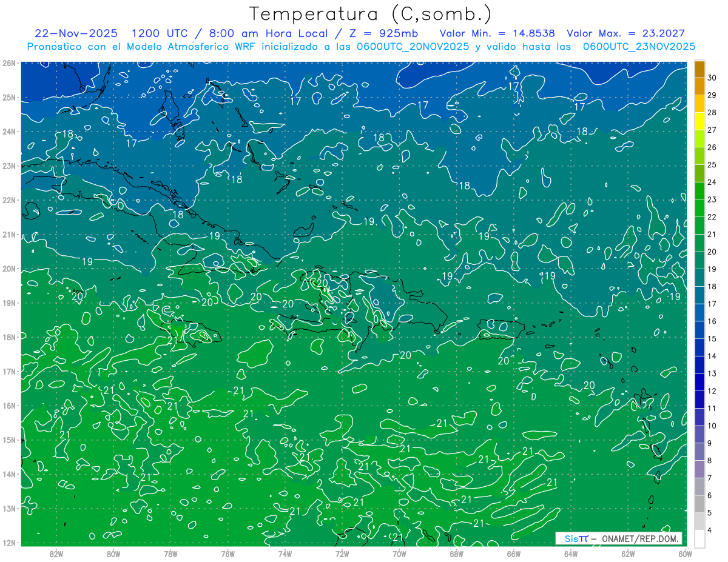Click the 26N latitude axis label

pyautogui.click(x=8, y=63)
